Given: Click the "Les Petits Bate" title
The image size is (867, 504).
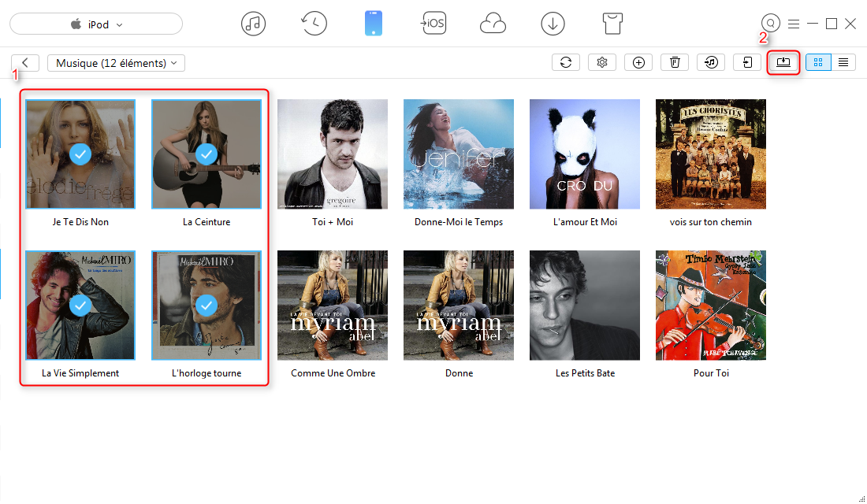Looking at the screenshot, I should (585, 373).
